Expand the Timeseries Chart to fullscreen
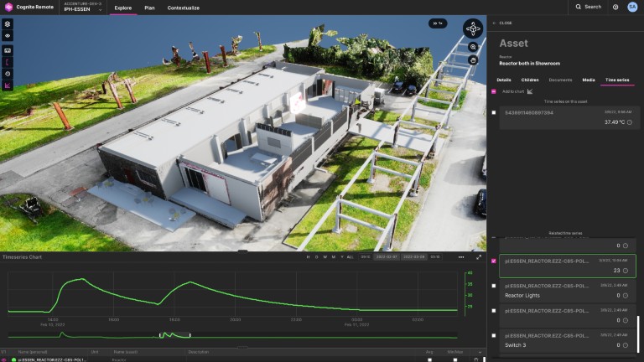The height and width of the screenshot is (362, 644). (479, 257)
